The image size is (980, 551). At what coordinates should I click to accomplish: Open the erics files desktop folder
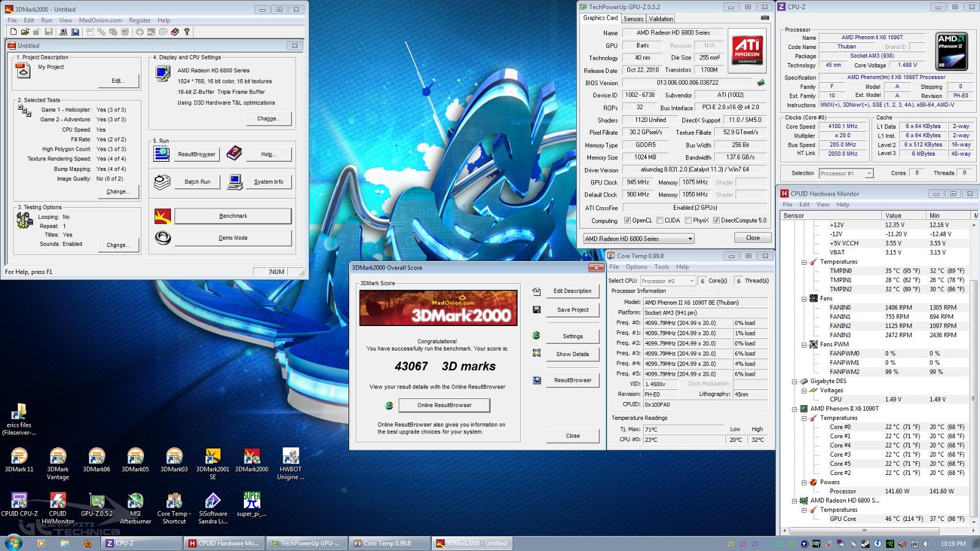pyautogui.click(x=19, y=420)
